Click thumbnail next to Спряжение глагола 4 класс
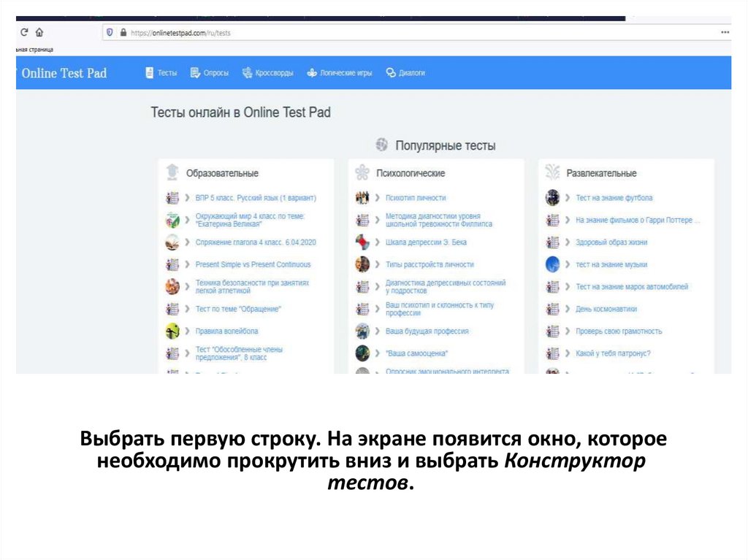 (x=172, y=242)
